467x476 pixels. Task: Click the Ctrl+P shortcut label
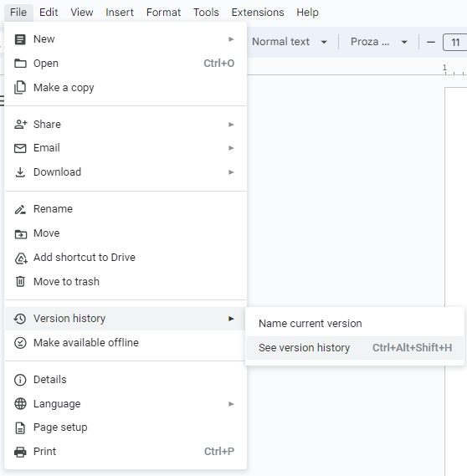pyautogui.click(x=219, y=452)
